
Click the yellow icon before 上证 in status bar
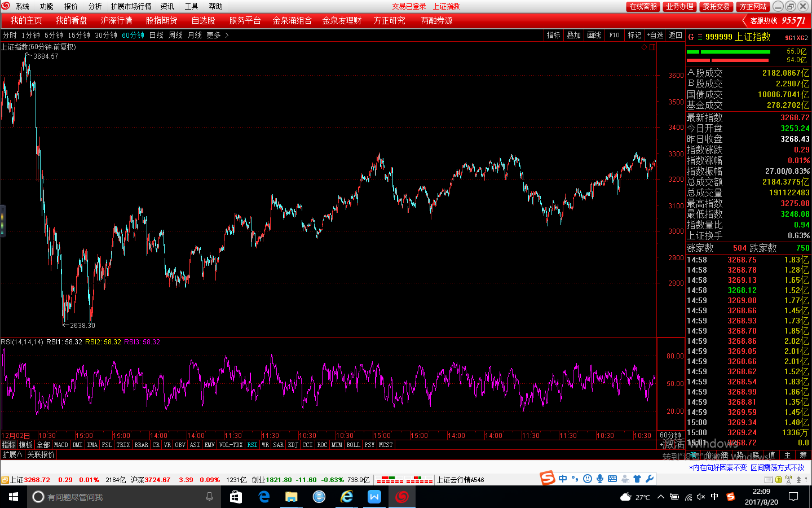5,480
